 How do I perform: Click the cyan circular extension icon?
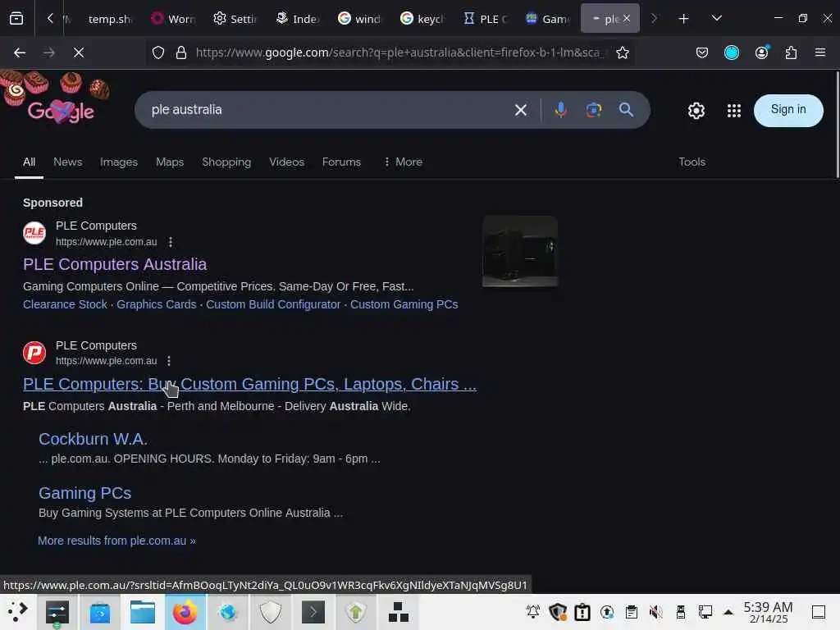click(731, 52)
